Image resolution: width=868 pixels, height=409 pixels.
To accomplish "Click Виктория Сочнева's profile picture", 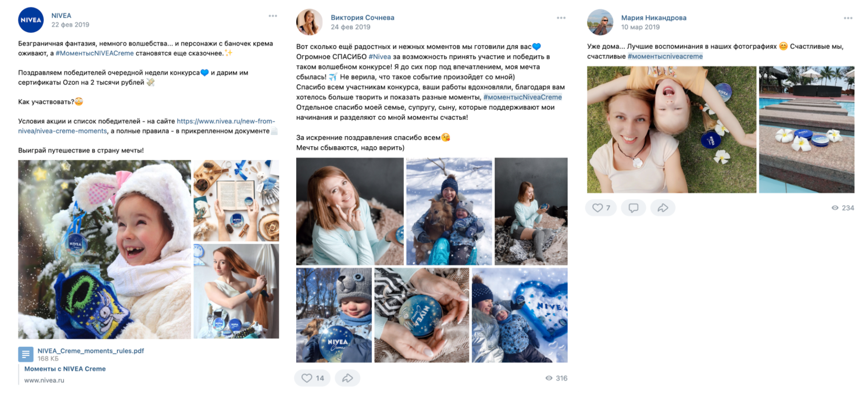I will point(309,22).
